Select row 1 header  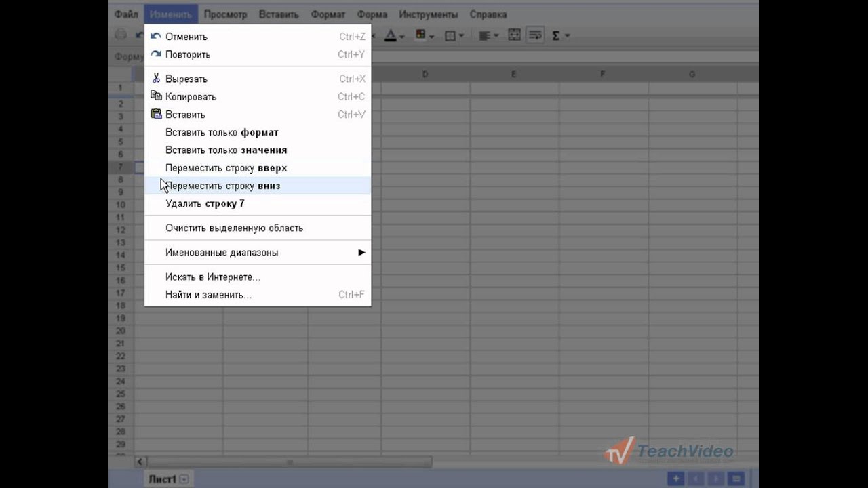point(121,88)
